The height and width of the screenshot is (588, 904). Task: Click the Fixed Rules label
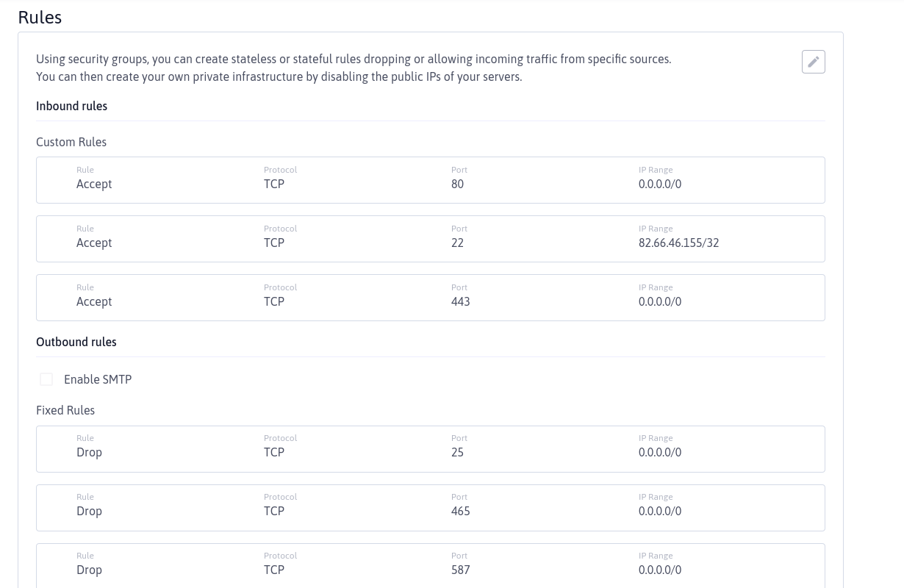(x=65, y=410)
